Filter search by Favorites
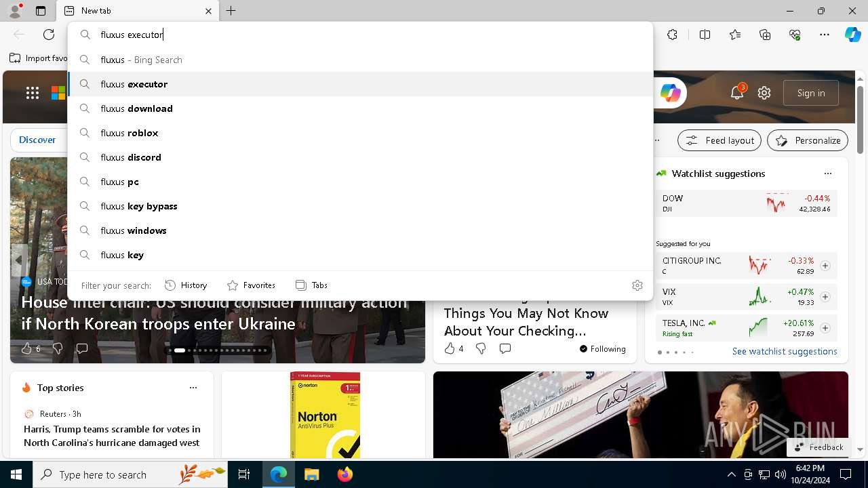 coord(251,285)
